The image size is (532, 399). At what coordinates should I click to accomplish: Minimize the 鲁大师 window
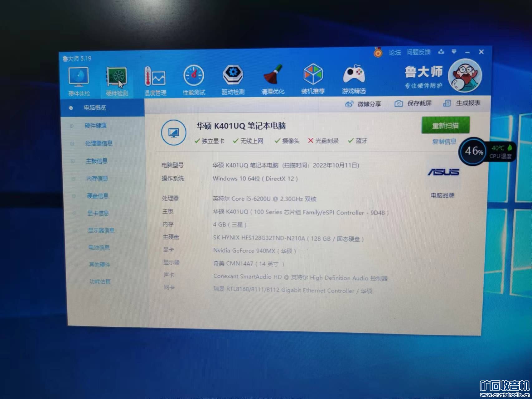tap(467, 52)
